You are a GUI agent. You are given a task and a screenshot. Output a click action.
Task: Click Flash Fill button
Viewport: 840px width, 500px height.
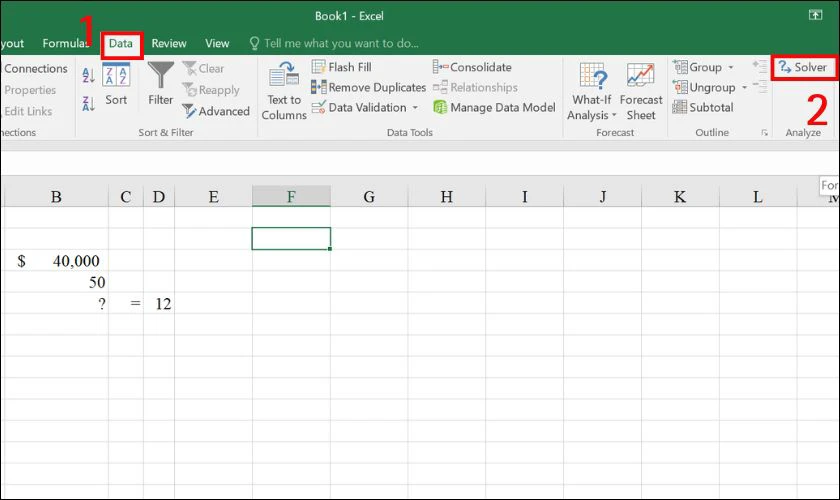tap(342, 67)
